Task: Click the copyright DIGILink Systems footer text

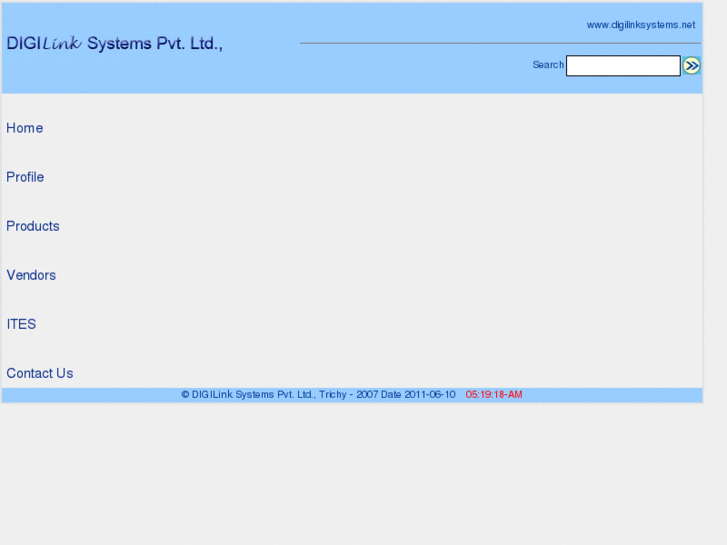Action: pyautogui.click(x=319, y=395)
